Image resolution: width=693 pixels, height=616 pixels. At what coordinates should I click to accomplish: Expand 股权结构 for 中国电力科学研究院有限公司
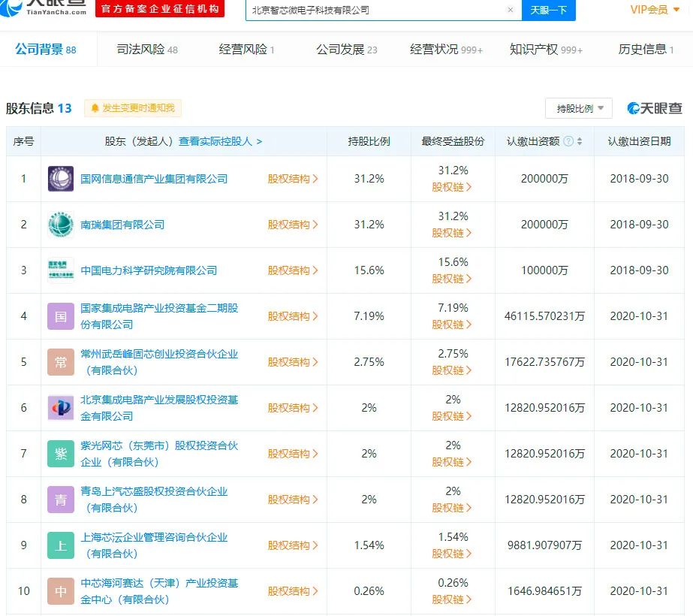(293, 270)
